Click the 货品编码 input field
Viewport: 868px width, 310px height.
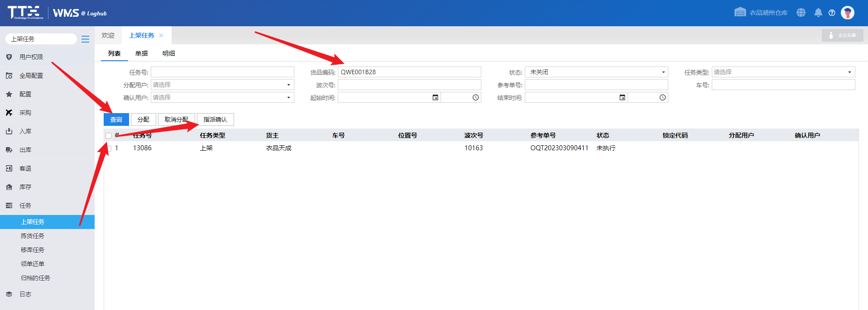[409, 72]
